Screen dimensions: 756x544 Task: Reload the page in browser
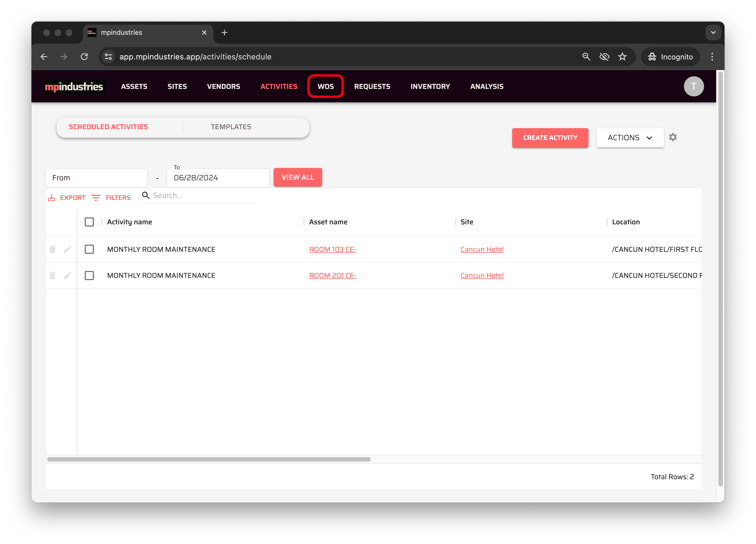click(84, 57)
